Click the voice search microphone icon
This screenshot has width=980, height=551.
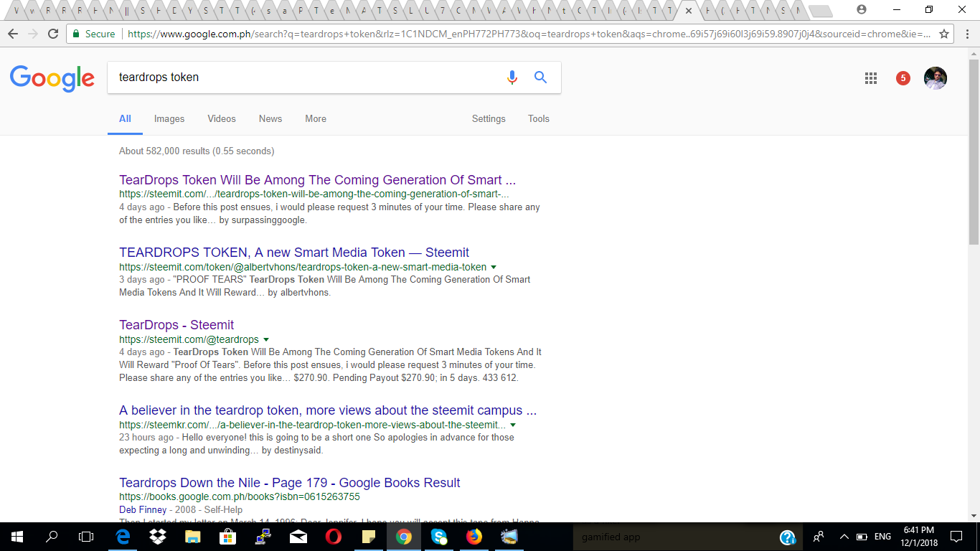tap(512, 77)
